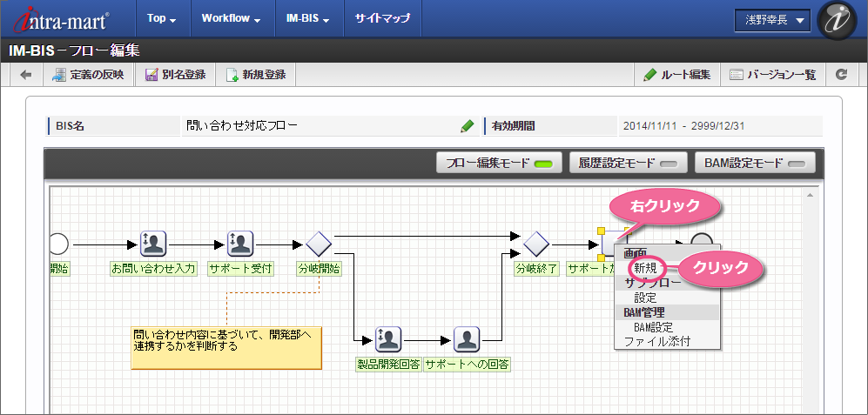Click ルート編集 button

pyautogui.click(x=677, y=75)
